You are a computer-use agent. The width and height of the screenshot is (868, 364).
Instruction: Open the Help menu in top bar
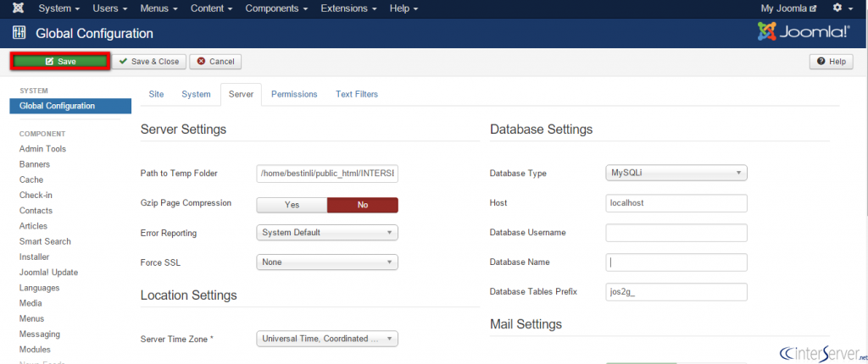click(x=403, y=8)
